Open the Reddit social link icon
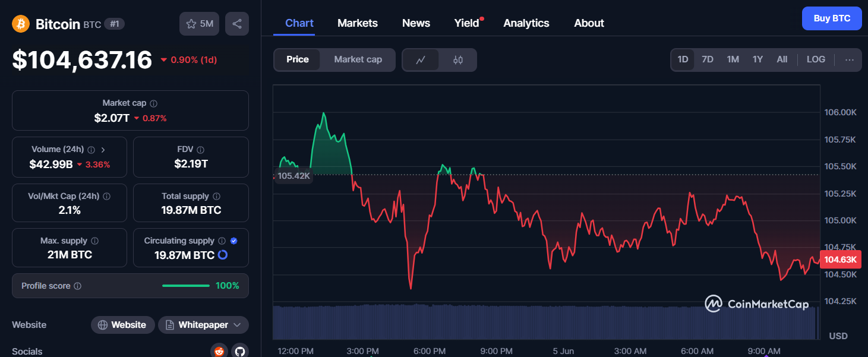This screenshot has width=868, height=357. [x=220, y=351]
